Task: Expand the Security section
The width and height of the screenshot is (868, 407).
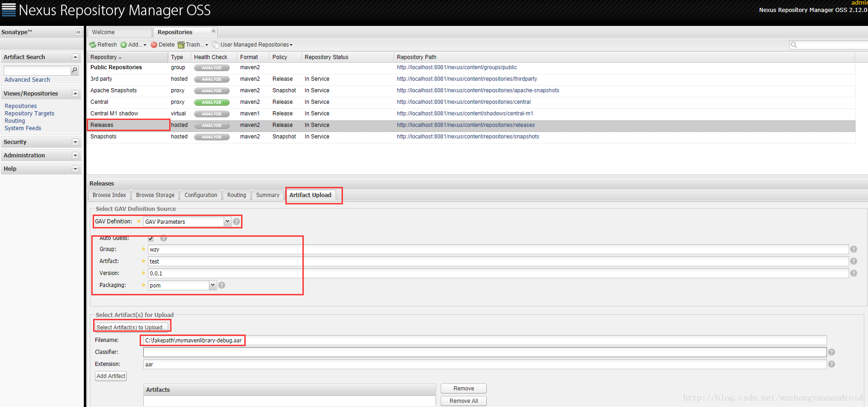Action: (x=75, y=142)
